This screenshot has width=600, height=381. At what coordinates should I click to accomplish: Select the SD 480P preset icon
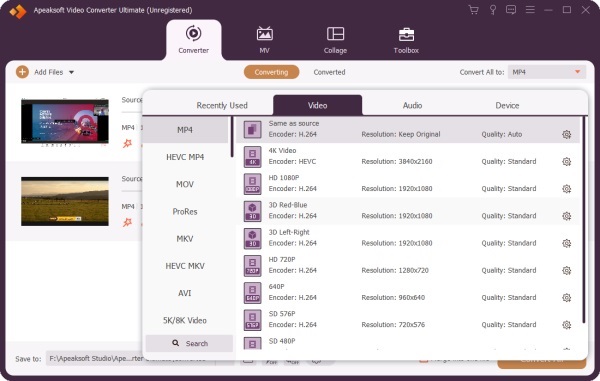pyautogui.click(x=253, y=343)
